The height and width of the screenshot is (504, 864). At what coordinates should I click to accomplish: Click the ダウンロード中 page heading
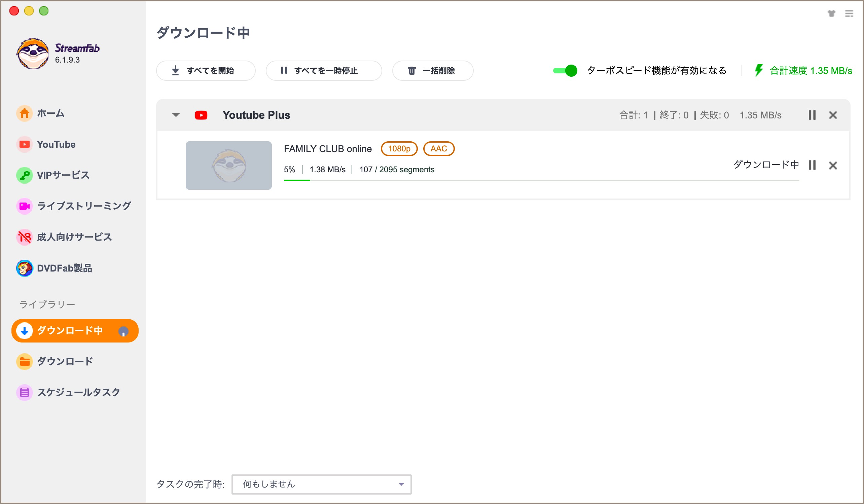tap(203, 33)
